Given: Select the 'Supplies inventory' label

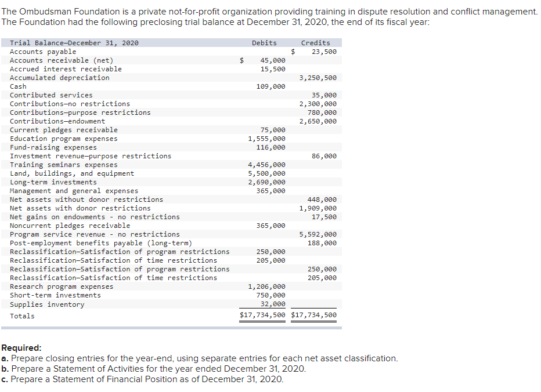Looking at the screenshot, I should (47, 304).
